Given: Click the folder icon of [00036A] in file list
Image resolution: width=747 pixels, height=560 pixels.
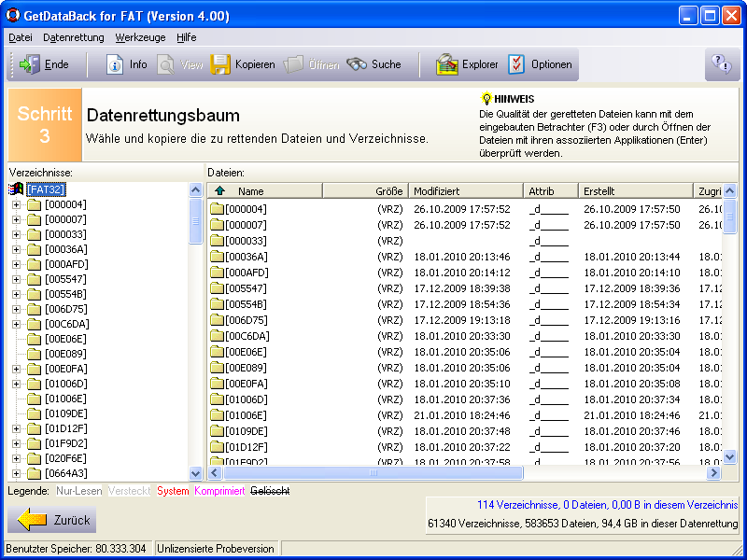Looking at the screenshot, I should pyautogui.click(x=218, y=257).
